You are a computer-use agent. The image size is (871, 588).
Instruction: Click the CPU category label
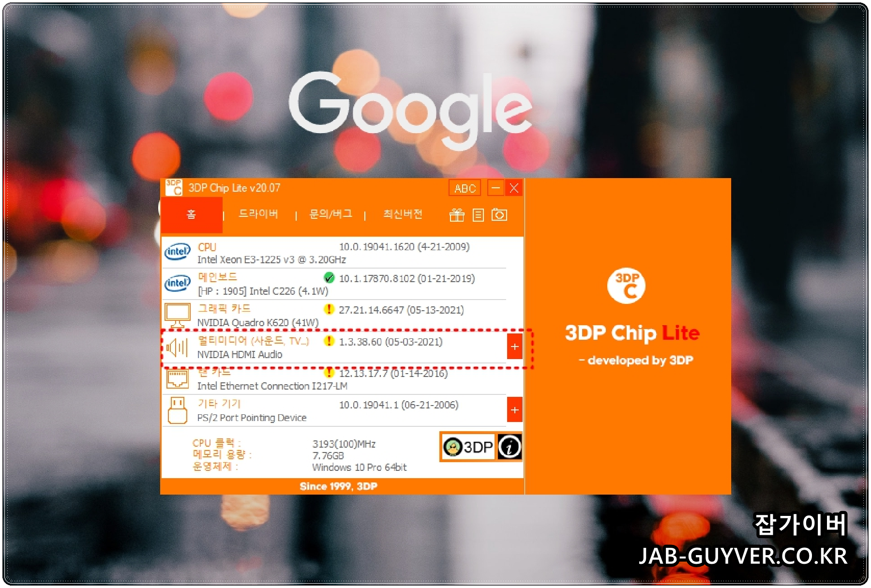(207, 247)
